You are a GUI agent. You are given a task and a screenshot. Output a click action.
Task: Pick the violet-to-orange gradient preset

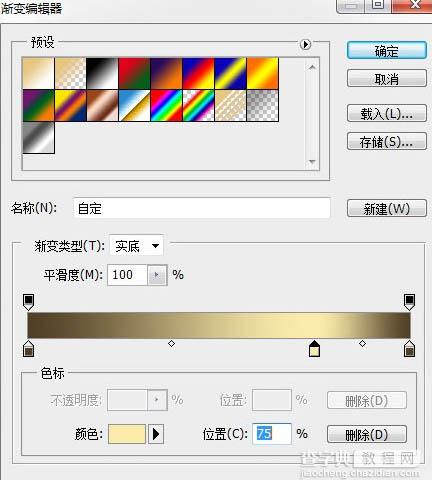point(166,73)
